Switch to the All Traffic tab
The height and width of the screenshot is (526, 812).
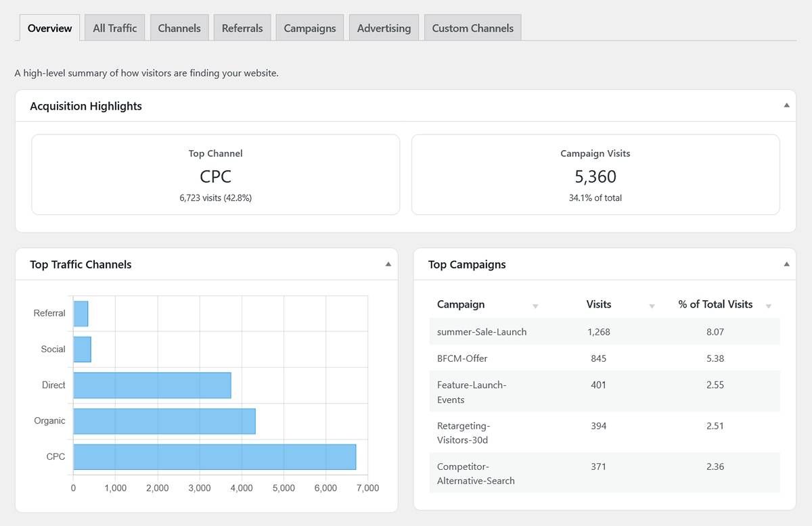pos(114,28)
